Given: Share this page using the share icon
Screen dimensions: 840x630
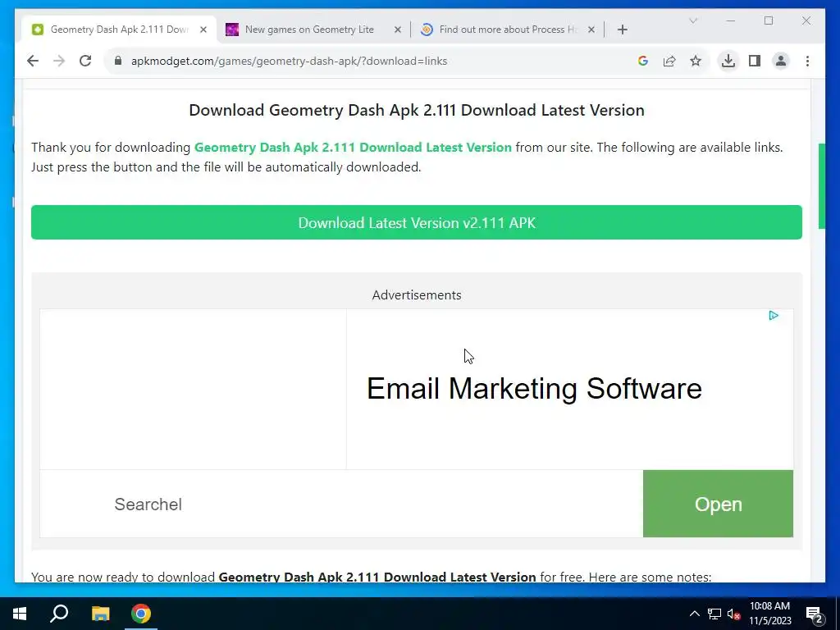Looking at the screenshot, I should coord(669,61).
